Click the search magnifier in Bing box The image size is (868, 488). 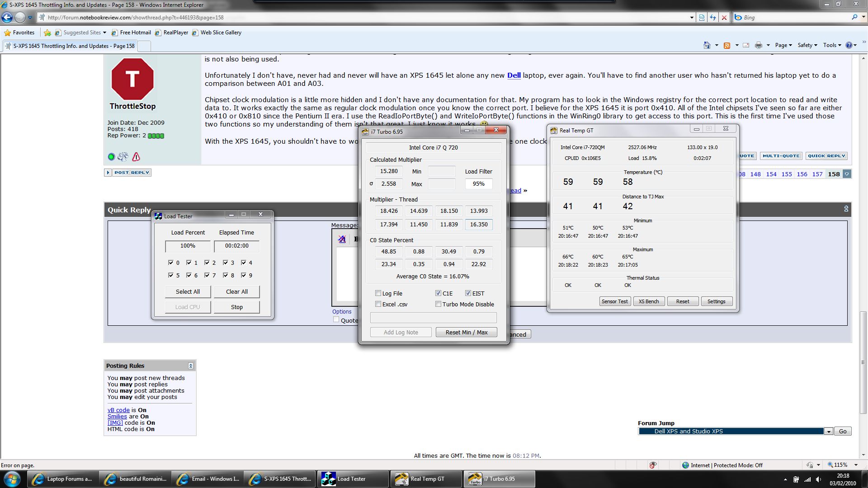854,17
